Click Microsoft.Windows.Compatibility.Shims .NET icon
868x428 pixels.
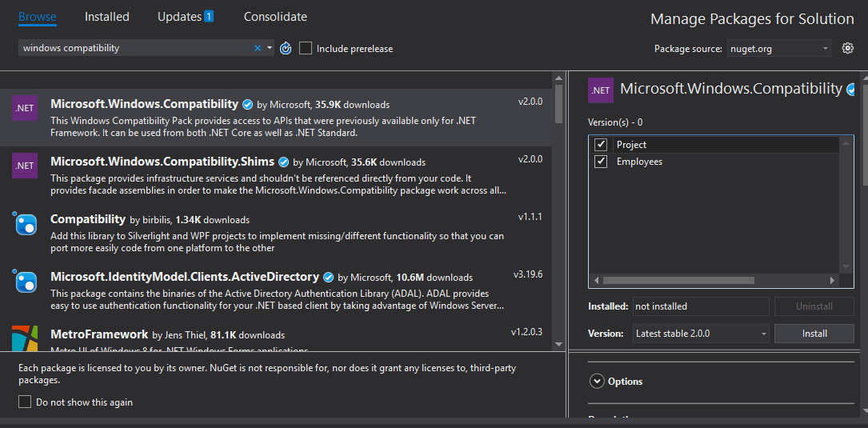point(24,166)
